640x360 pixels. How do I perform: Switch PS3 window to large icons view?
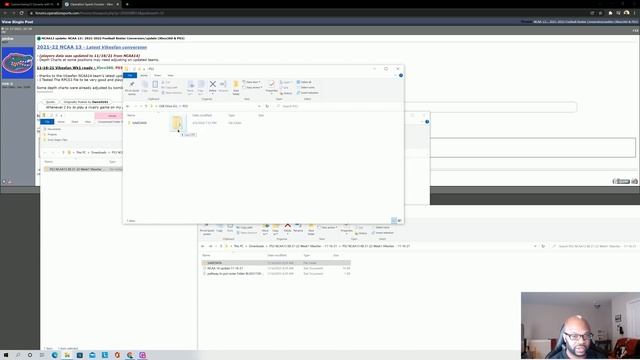(x=400, y=220)
